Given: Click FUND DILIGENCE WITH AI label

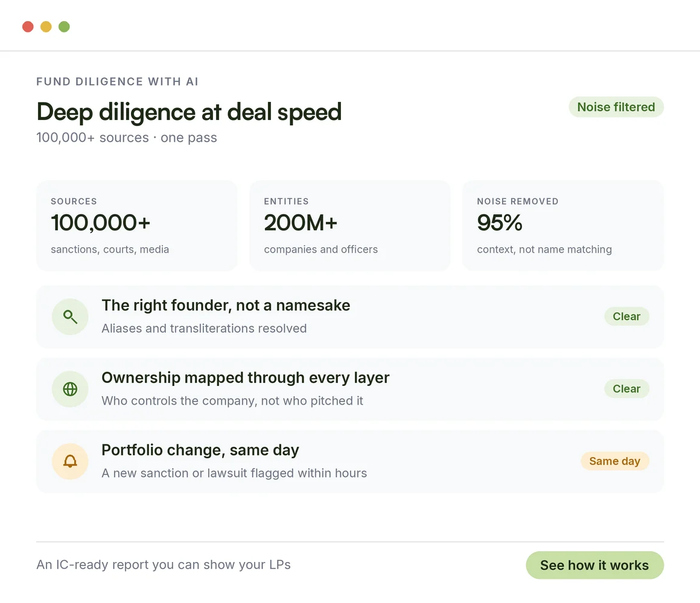Looking at the screenshot, I should click(x=118, y=81).
